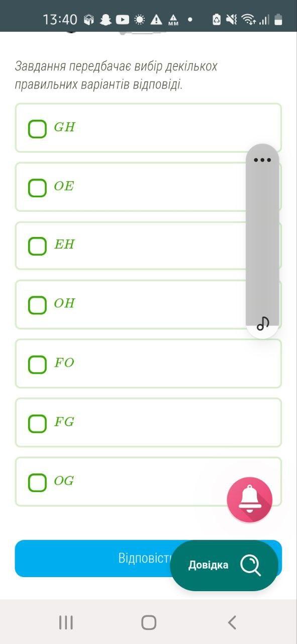Go to home via navigation bar

click(149, 622)
